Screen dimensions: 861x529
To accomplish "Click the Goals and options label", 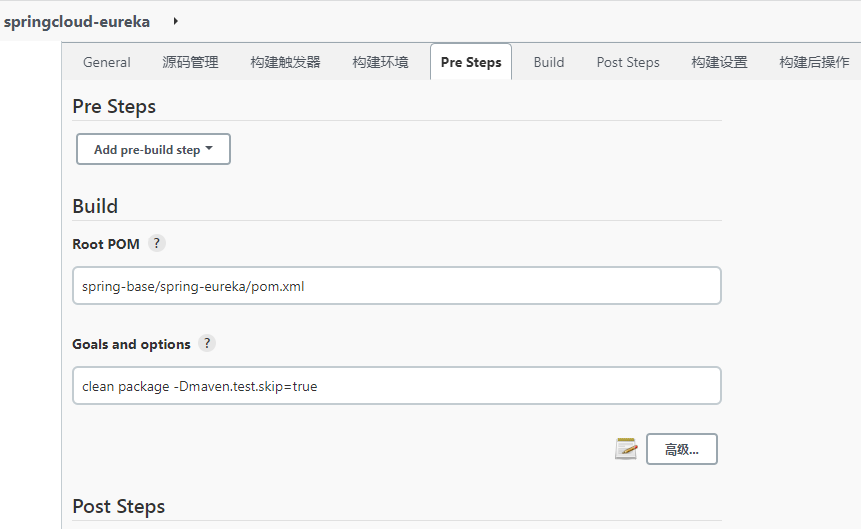I will pyautogui.click(x=131, y=344).
